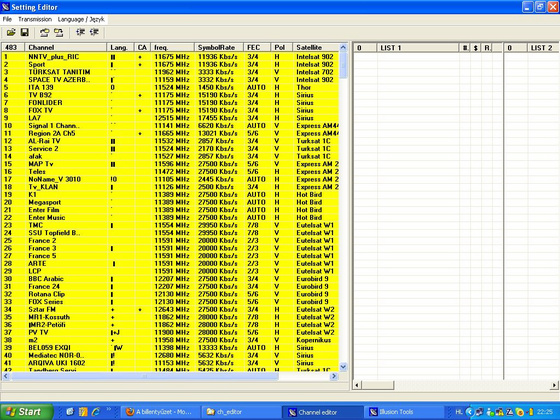Open the Language / Język menu

(81, 19)
